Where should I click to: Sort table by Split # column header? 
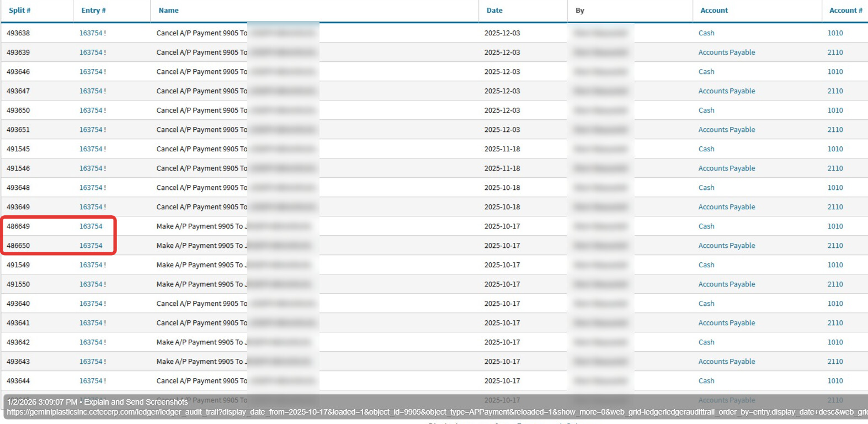pyautogui.click(x=20, y=10)
